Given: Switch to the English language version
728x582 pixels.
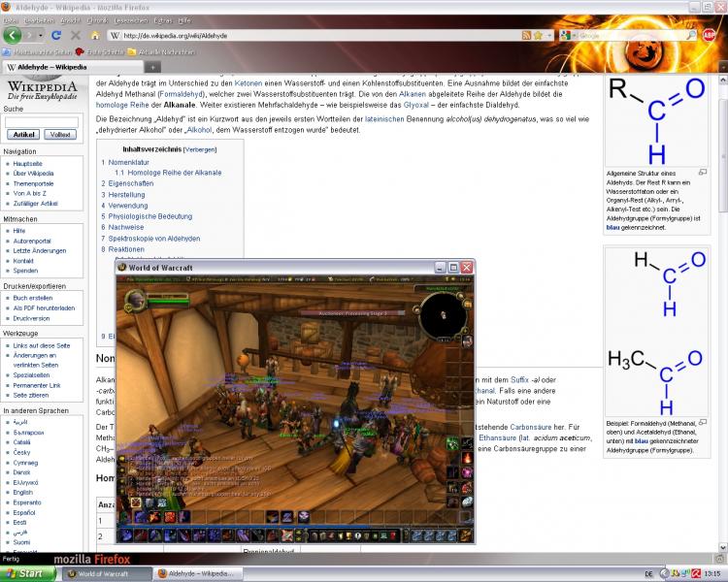Looking at the screenshot, I should click(x=22, y=492).
